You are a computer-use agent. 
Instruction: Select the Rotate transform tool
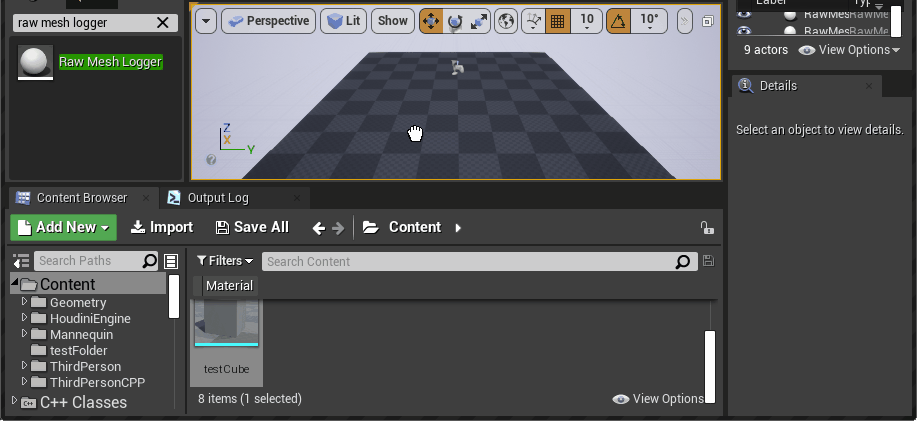coord(455,21)
